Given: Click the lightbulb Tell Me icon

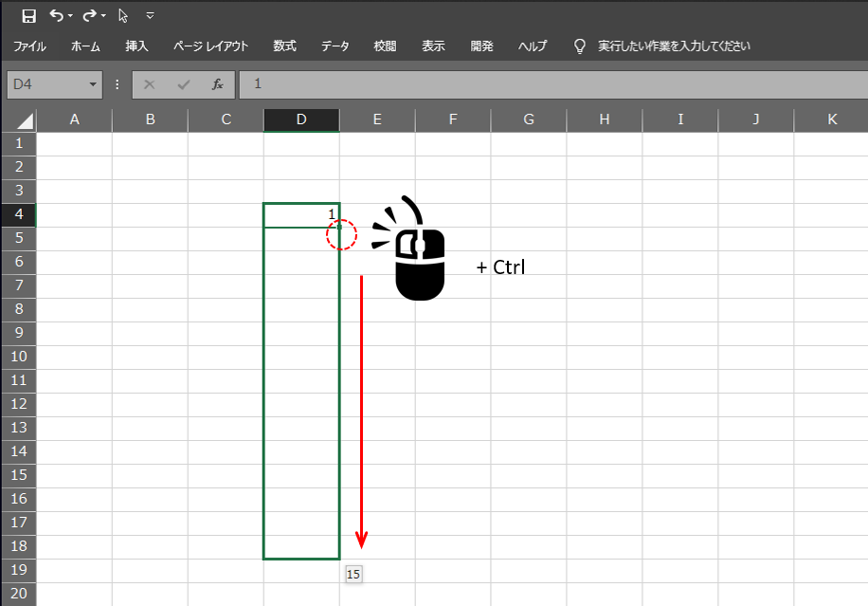Looking at the screenshot, I should pyautogui.click(x=580, y=46).
